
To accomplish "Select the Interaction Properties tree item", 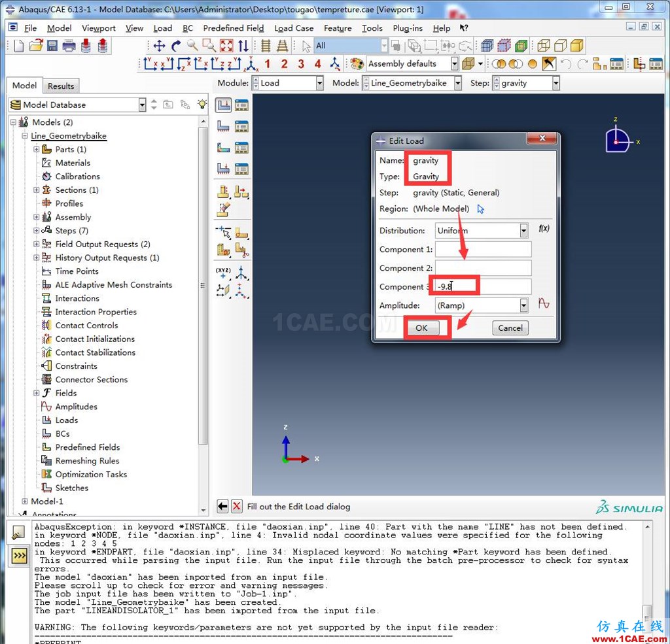I will (x=96, y=312).
